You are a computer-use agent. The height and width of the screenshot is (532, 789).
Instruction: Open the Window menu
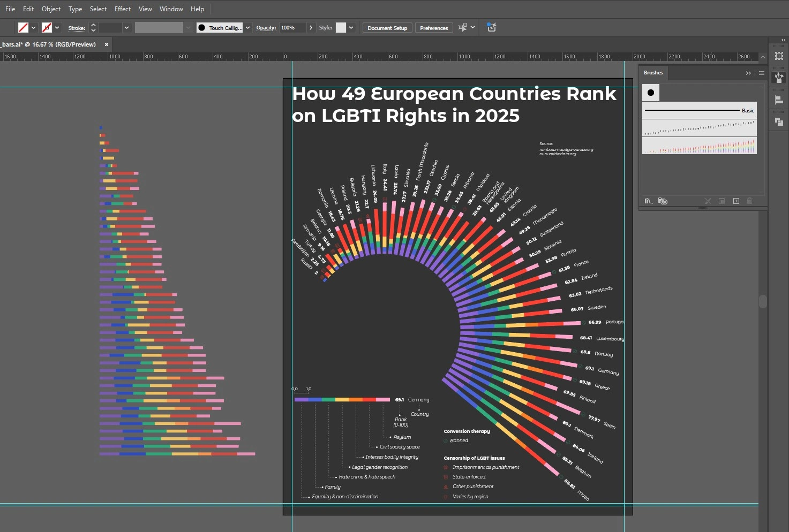click(171, 9)
